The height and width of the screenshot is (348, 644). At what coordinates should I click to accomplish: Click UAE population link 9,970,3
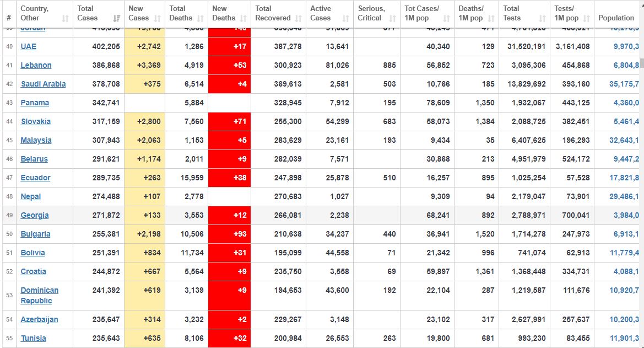(x=626, y=46)
